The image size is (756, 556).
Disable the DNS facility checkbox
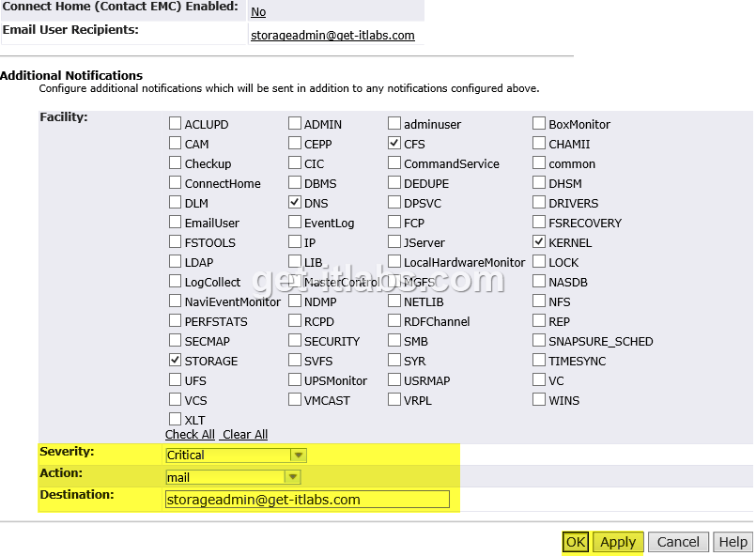point(294,202)
